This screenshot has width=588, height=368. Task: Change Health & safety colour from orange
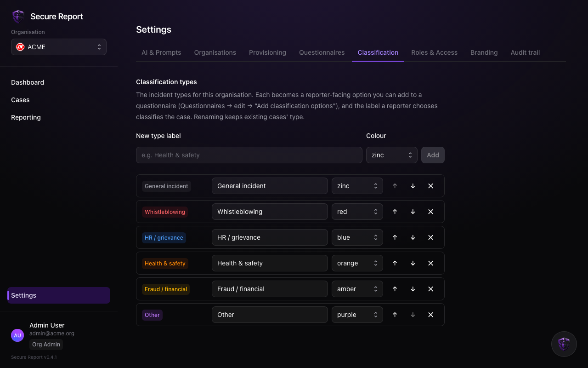pyautogui.click(x=357, y=263)
